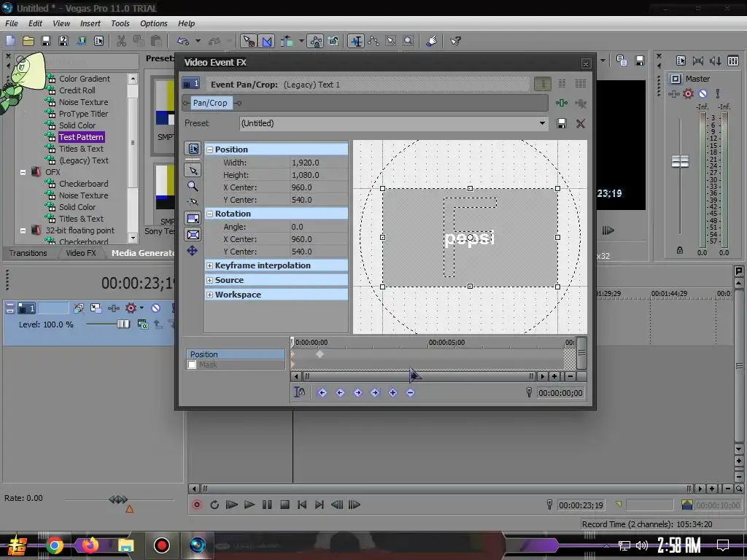Screen dimensions: 747x560
Task: Click the Cut scissors toolbar icon
Action: (x=122, y=41)
